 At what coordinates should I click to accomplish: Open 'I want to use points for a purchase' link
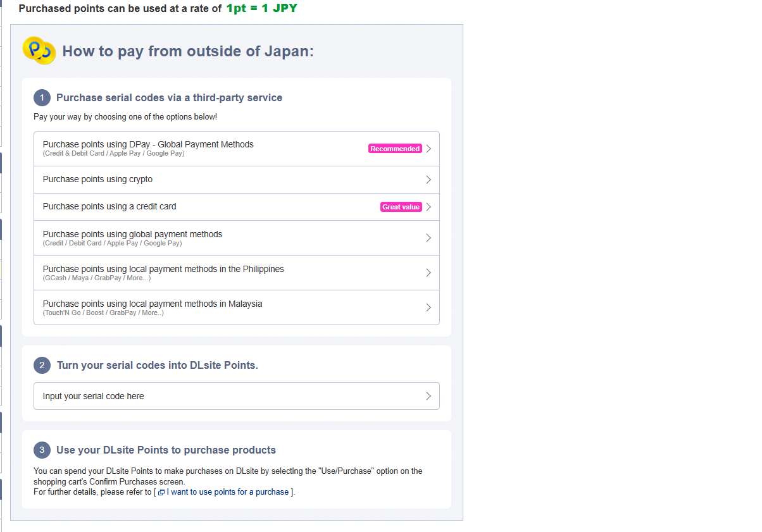228,492
